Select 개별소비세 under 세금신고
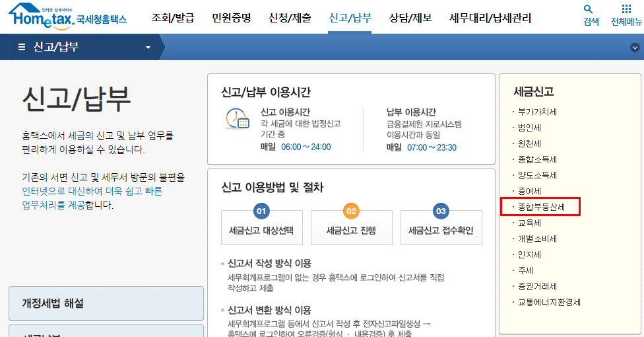The width and height of the screenshot is (644, 337). (537, 239)
